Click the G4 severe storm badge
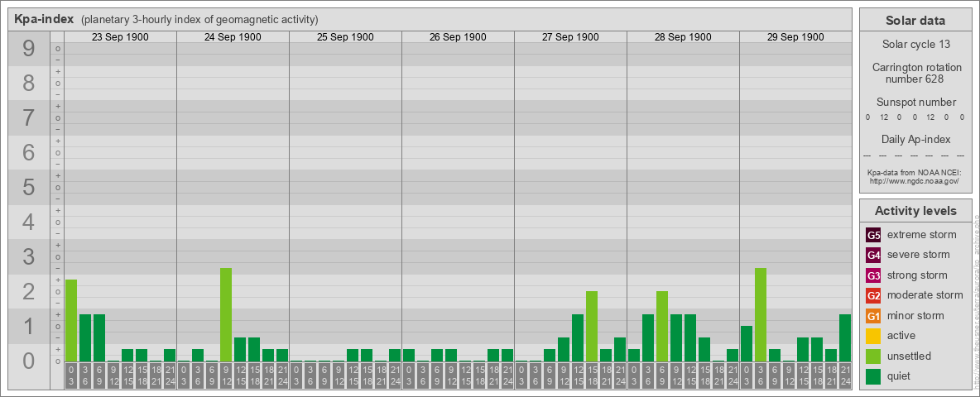Image resolution: width=980 pixels, height=397 pixels. (x=873, y=256)
